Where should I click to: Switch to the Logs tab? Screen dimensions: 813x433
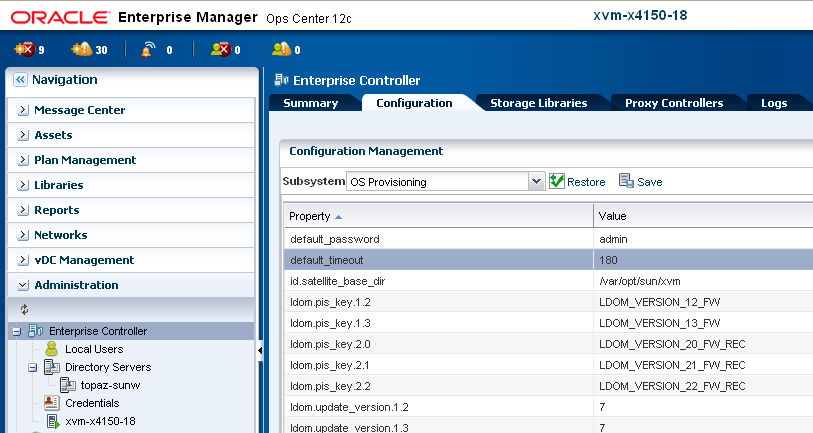click(x=774, y=103)
